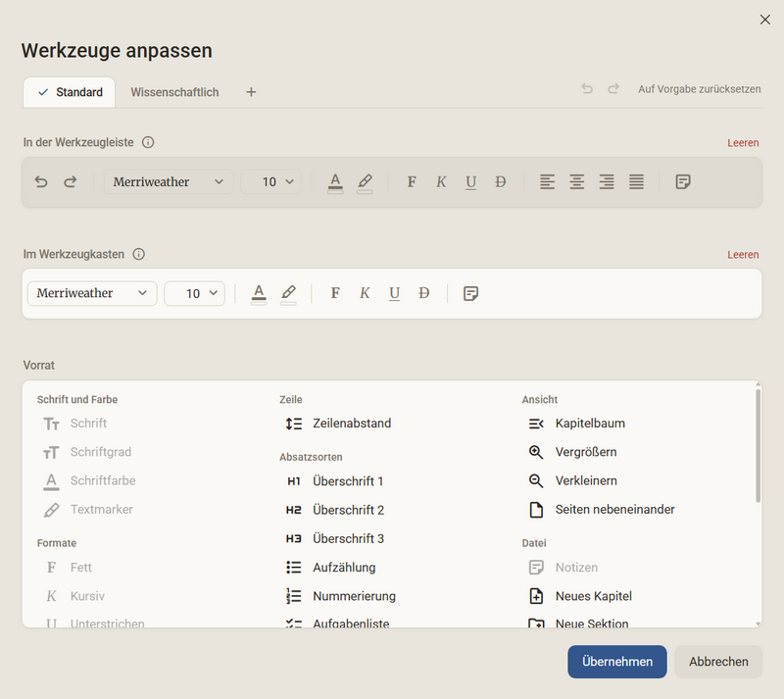This screenshot has height=699, width=784.
Task: Switch to the Standard tab
Action: [x=70, y=92]
